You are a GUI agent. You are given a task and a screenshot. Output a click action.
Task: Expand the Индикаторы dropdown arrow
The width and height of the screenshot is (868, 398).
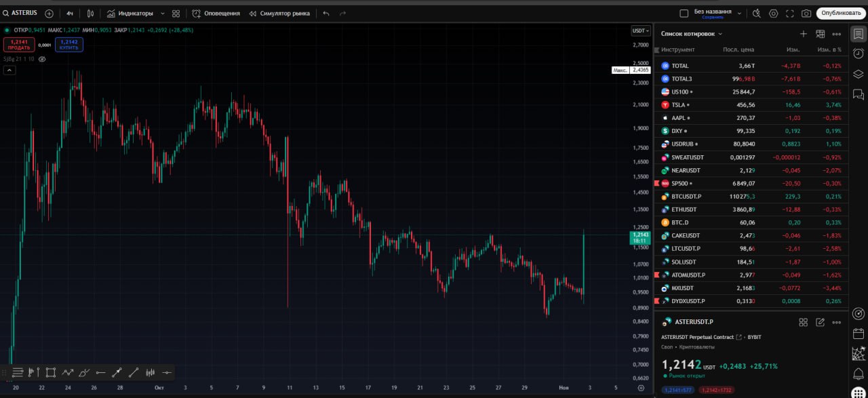[x=163, y=14]
